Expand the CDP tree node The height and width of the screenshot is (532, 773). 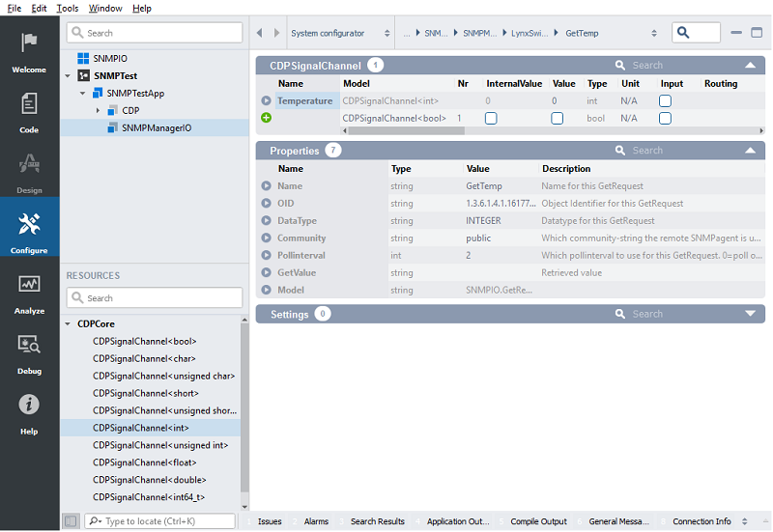coord(98,111)
